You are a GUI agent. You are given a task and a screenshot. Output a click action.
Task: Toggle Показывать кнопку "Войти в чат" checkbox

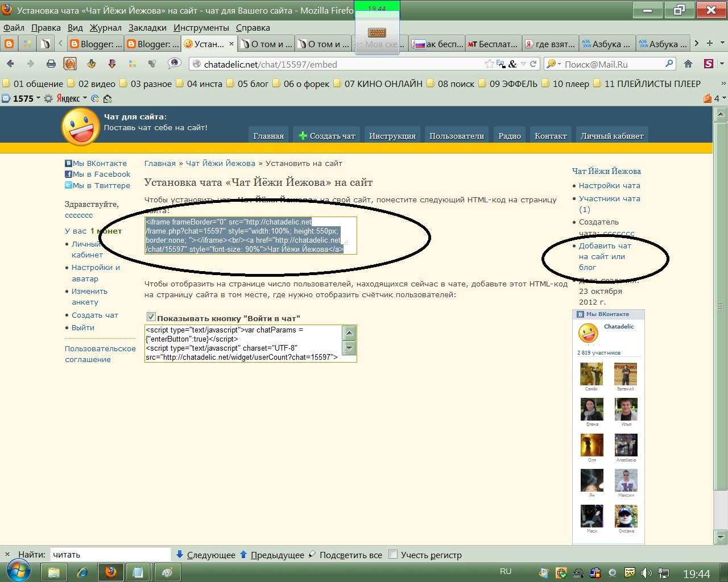[151, 317]
